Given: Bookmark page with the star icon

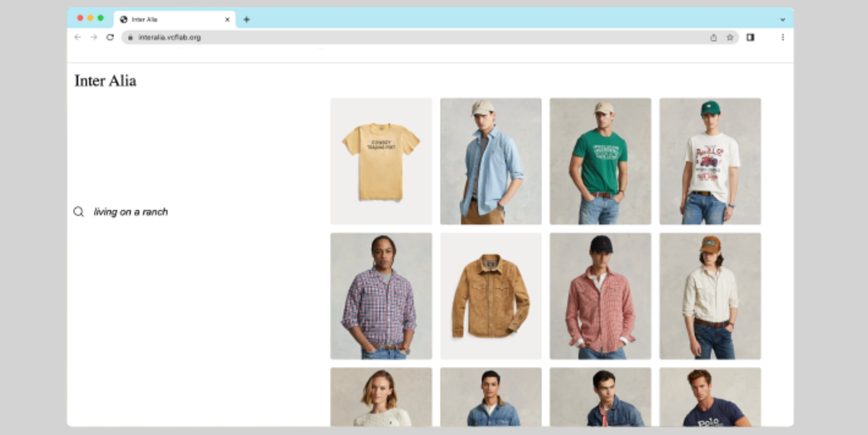Looking at the screenshot, I should 730,38.
